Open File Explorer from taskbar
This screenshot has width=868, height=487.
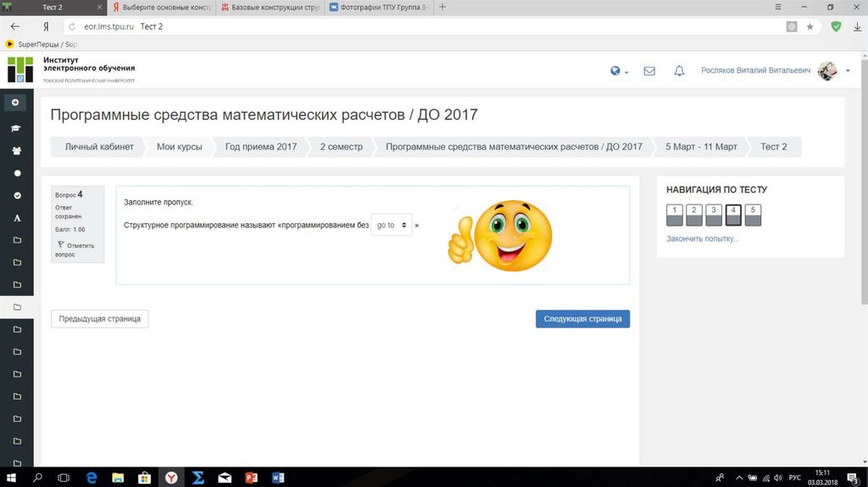[118, 477]
